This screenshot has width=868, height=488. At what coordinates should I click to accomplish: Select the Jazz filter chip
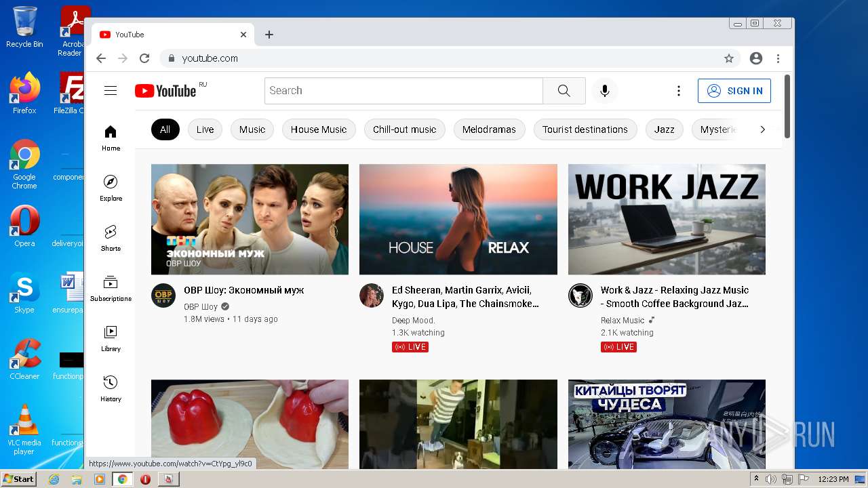(x=665, y=129)
